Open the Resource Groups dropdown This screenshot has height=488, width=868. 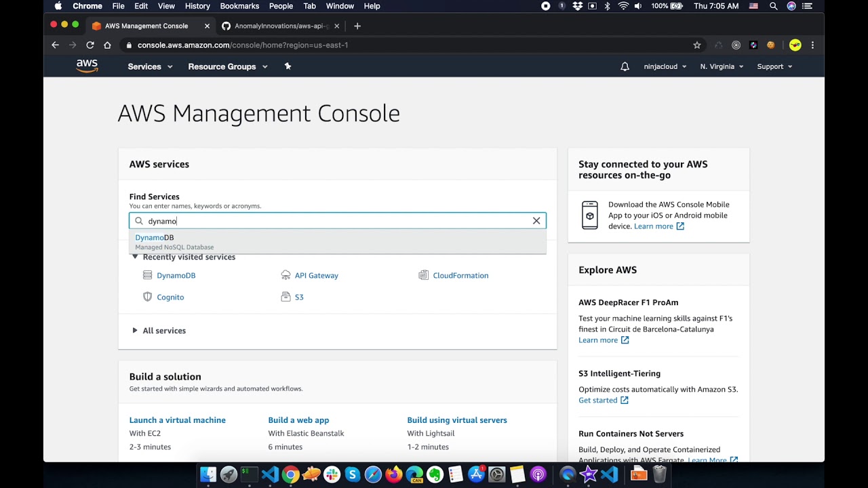(x=228, y=66)
